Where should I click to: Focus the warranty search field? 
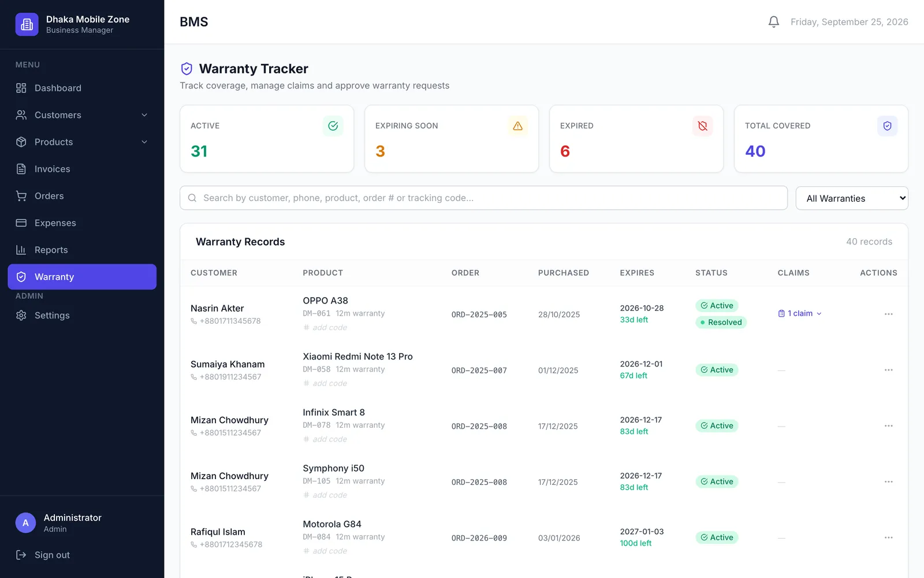point(483,198)
